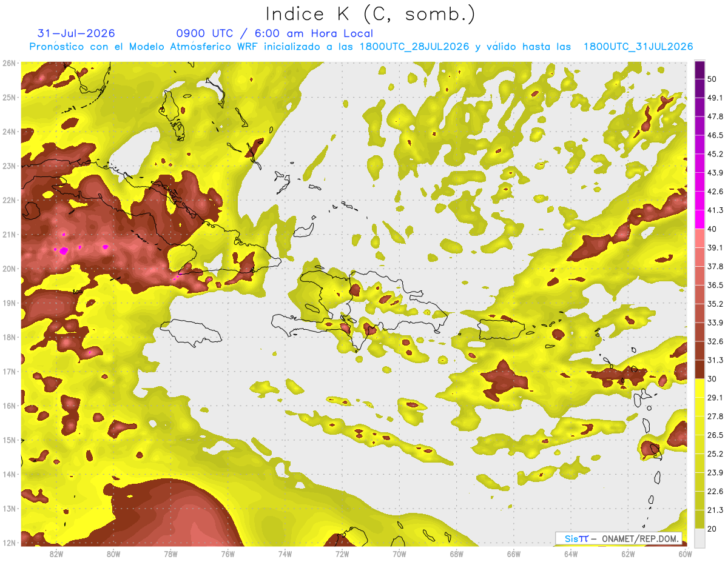Click the '76W' longitude label
Image resolution: width=728 pixels, height=562 pixels.
tap(228, 554)
